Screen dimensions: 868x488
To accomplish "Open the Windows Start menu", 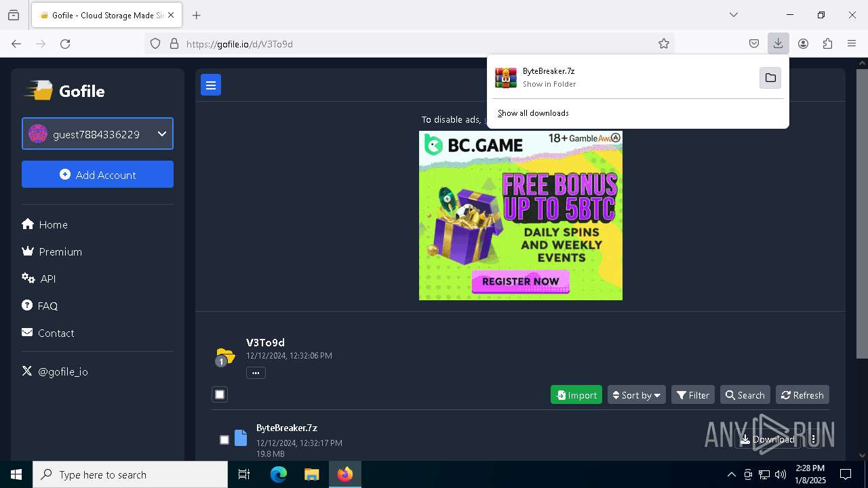I will [x=16, y=474].
